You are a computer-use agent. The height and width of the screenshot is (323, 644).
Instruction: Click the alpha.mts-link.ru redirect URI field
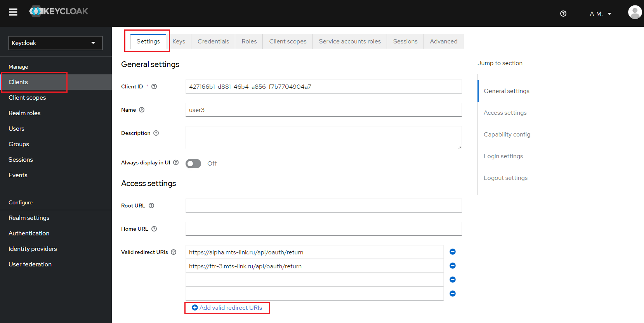click(x=314, y=252)
